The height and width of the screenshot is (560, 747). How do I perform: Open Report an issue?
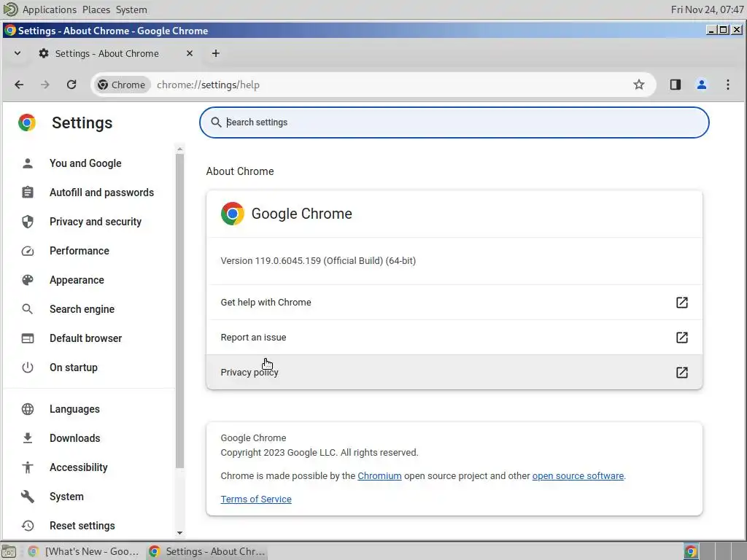pyautogui.click(x=454, y=337)
